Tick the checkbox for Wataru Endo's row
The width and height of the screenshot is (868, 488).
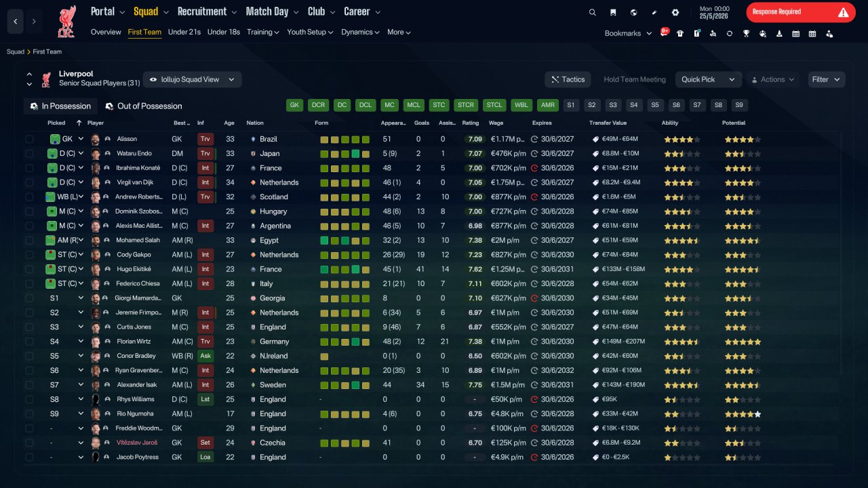[x=29, y=153]
